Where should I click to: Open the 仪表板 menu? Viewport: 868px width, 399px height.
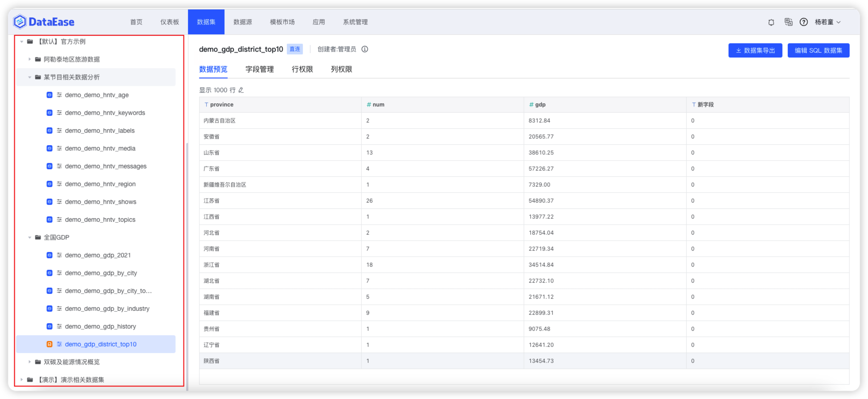point(170,22)
